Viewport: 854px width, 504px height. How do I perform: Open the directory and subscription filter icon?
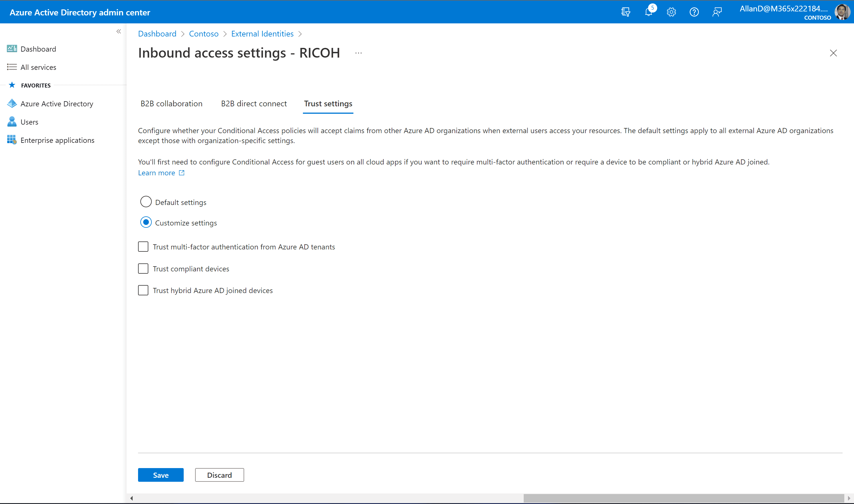point(626,12)
